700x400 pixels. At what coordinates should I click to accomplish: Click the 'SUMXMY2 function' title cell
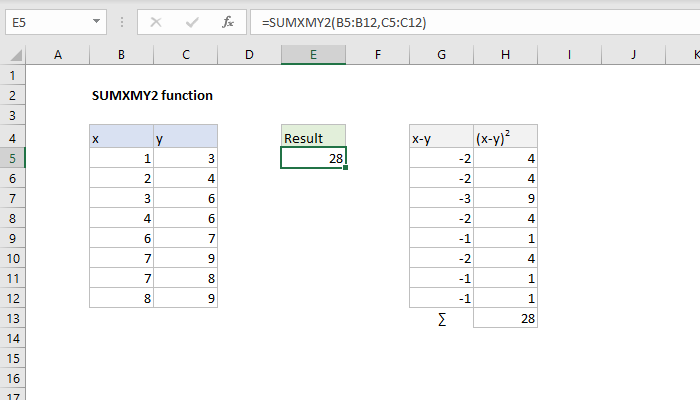click(x=152, y=96)
